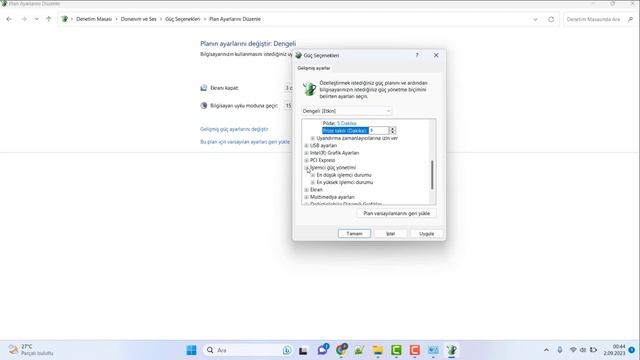Click the 'İptal' button
This screenshot has height=360, width=640.
point(391,233)
